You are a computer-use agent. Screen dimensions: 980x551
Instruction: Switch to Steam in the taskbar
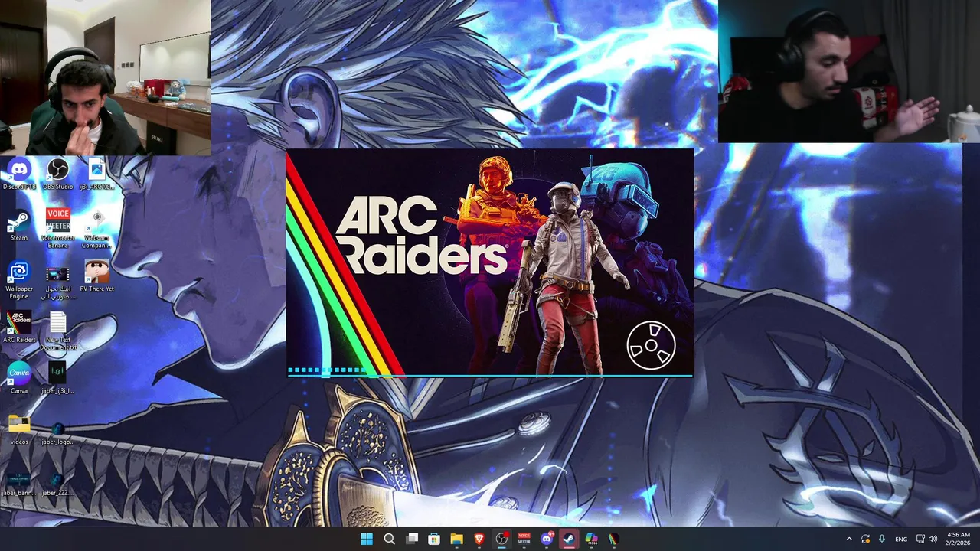(569, 539)
